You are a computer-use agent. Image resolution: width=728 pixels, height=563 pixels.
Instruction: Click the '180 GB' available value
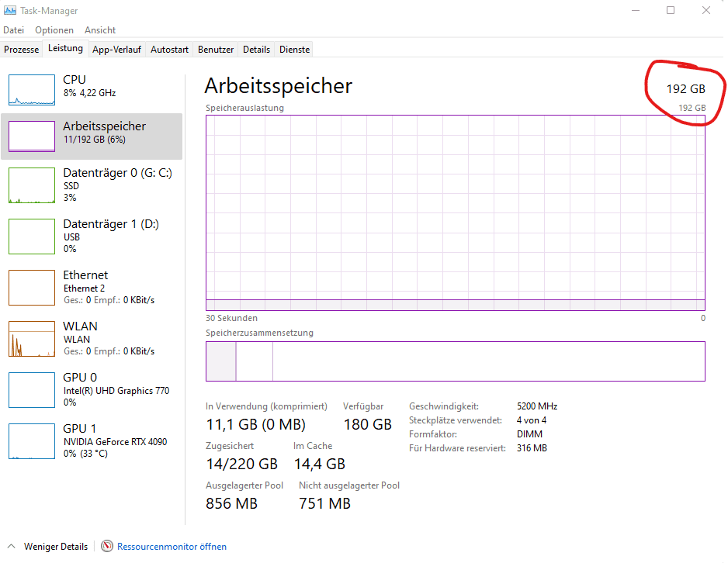pyautogui.click(x=367, y=424)
